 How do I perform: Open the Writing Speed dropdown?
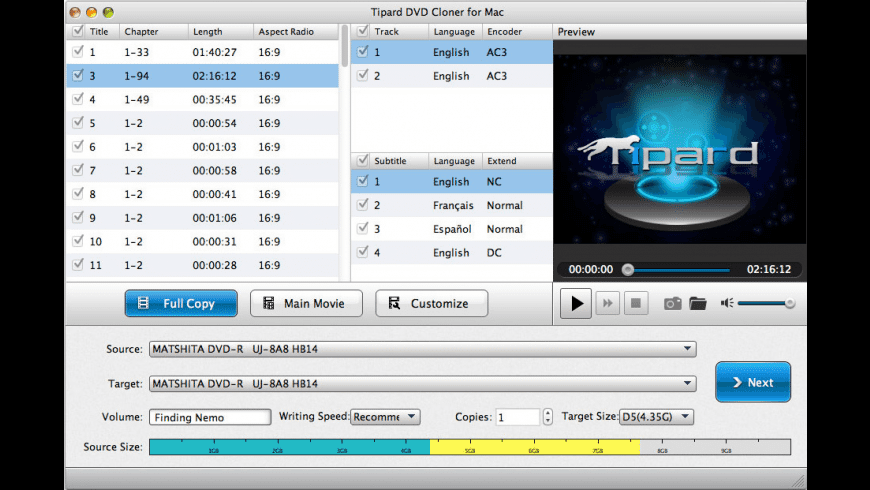click(x=385, y=417)
